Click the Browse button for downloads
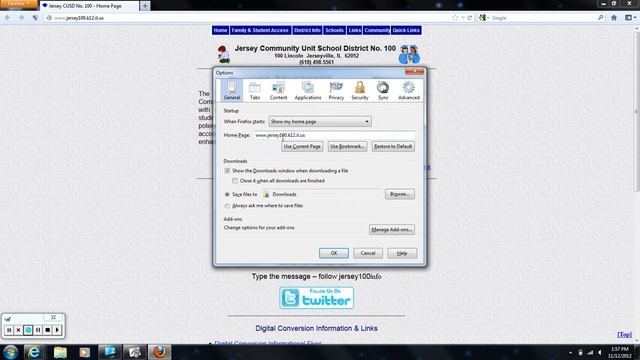The height and width of the screenshot is (360, 640). [400, 194]
